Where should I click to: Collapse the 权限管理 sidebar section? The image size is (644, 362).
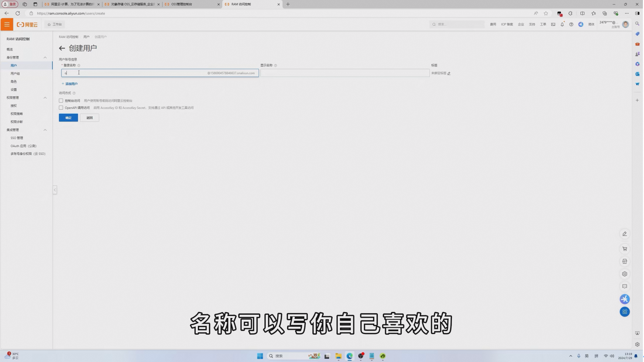45,98
